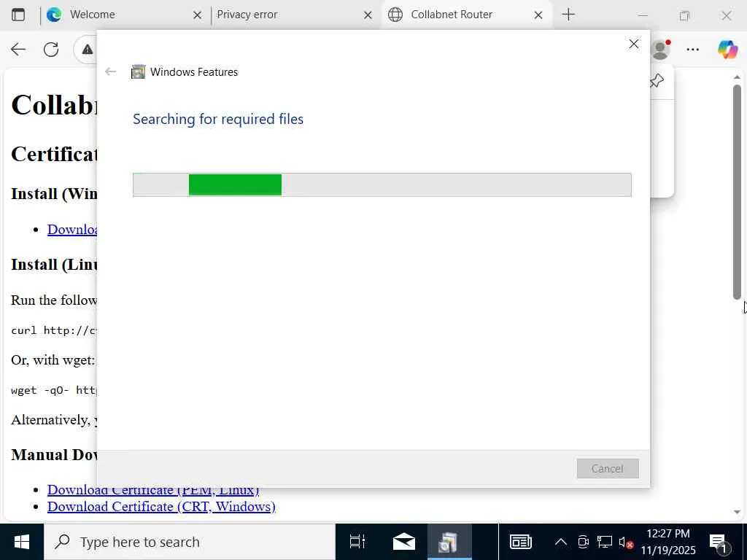Close the Collabnet Router tab
Viewport: 747px width, 560px height.
(x=538, y=15)
